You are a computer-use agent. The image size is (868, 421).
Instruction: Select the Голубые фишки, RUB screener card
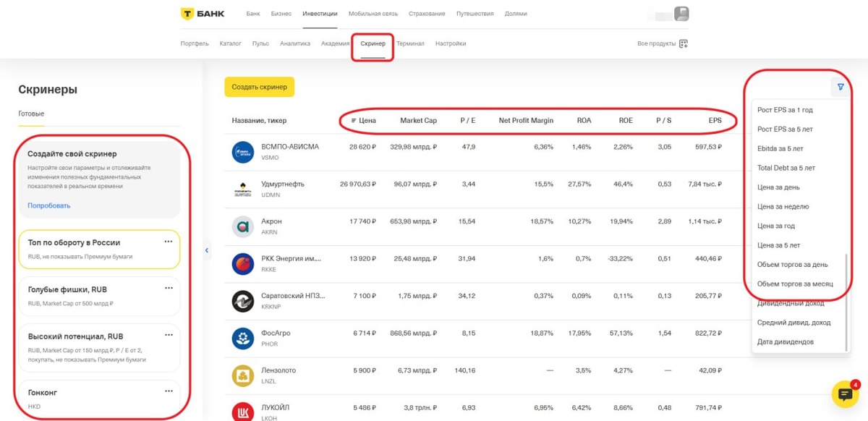(98, 296)
